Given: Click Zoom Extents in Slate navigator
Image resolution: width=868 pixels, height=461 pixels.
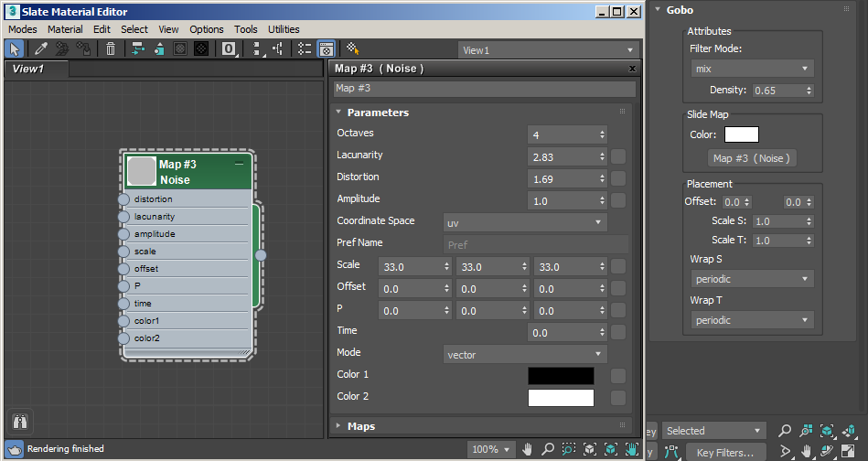Looking at the screenshot, I should tap(590, 449).
